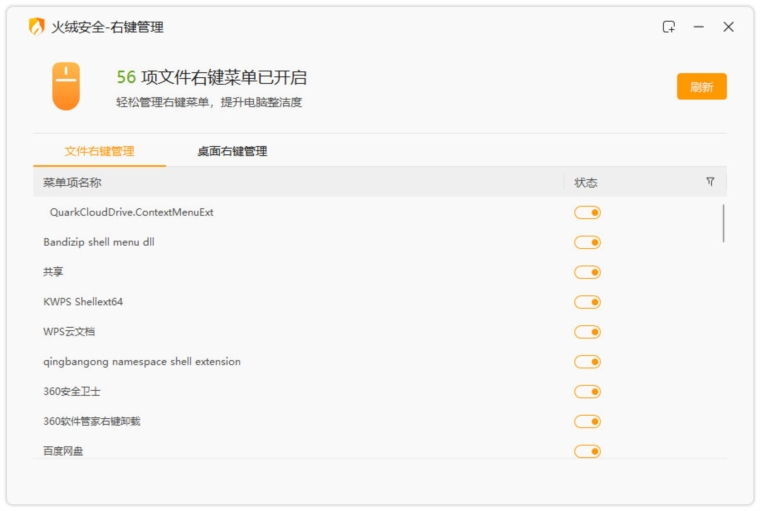Disable the WPS云文档 toggle
Viewport: 760px width, 511px height.
click(x=587, y=332)
